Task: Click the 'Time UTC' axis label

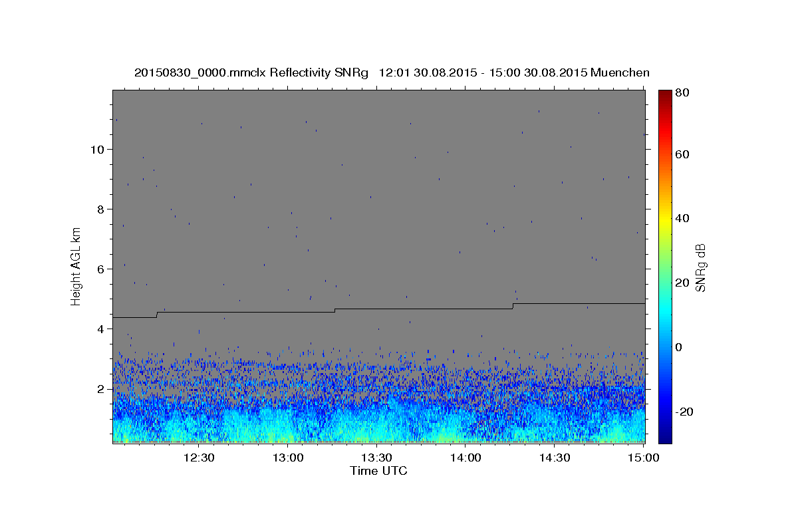Action: point(378,471)
